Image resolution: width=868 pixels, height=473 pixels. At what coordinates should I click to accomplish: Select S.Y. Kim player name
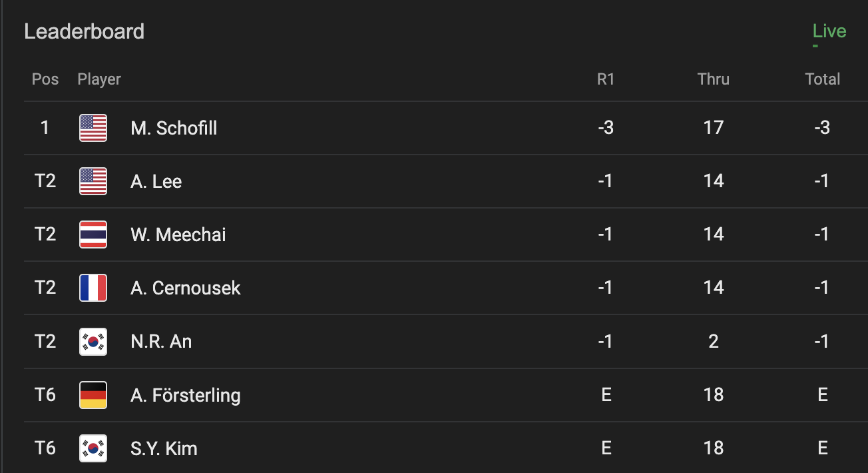coord(164,448)
